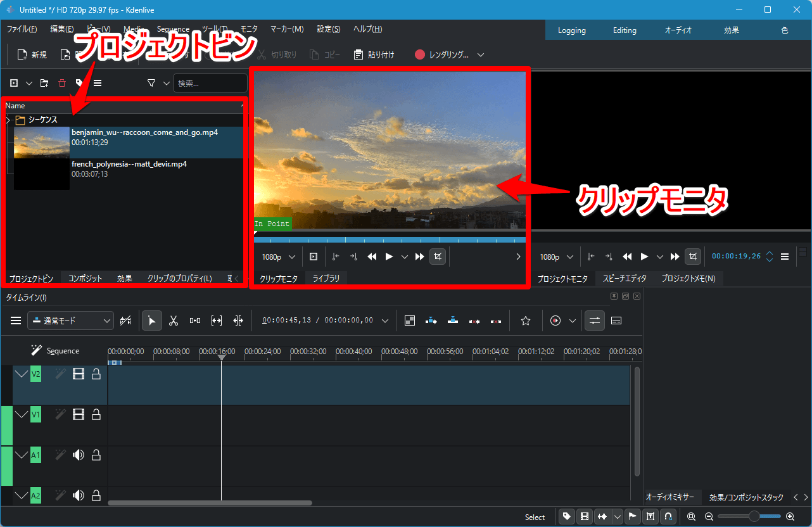Click the レンダリング render button
Image resolution: width=812 pixels, height=527 pixels.
(x=442, y=55)
